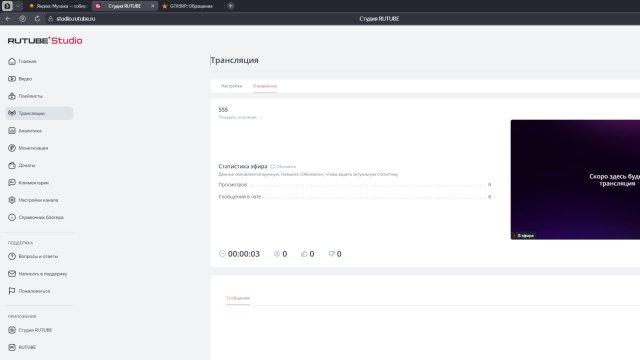Click the Обновить statistics refresh button
This screenshot has height=360, width=640.
283,167
